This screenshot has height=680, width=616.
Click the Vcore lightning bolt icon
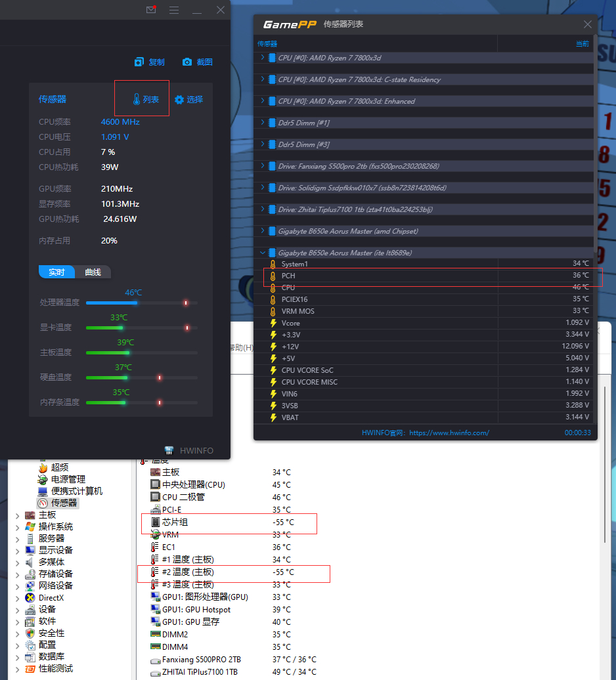tap(273, 323)
